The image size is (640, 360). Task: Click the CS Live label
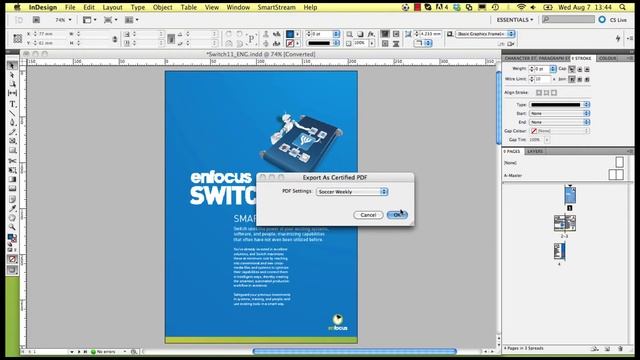point(618,20)
